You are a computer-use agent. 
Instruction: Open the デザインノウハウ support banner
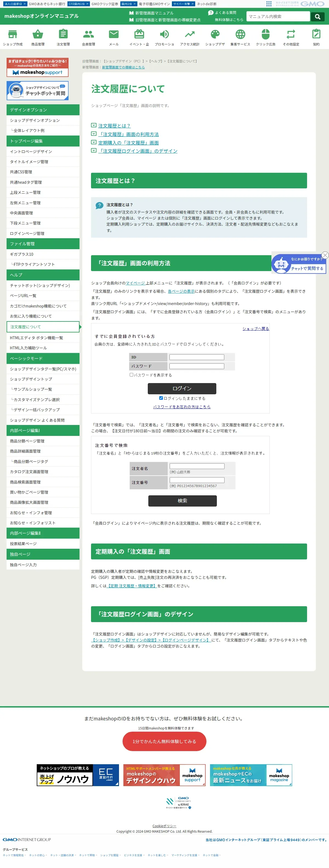(x=164, y=775)
